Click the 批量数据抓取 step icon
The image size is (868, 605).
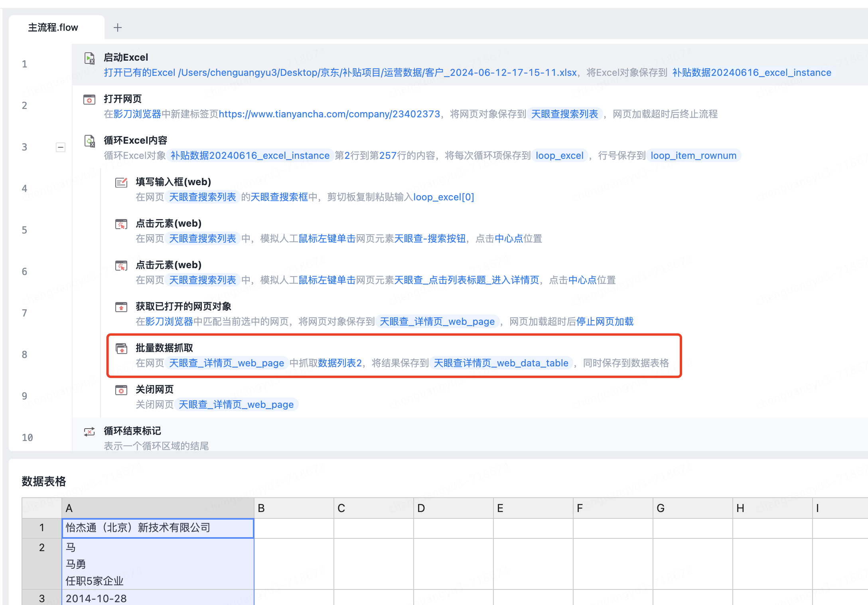121,348
